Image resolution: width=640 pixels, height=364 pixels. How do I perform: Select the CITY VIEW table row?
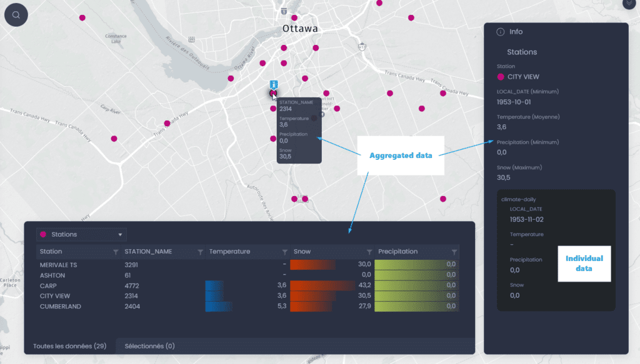coord(247,296)
